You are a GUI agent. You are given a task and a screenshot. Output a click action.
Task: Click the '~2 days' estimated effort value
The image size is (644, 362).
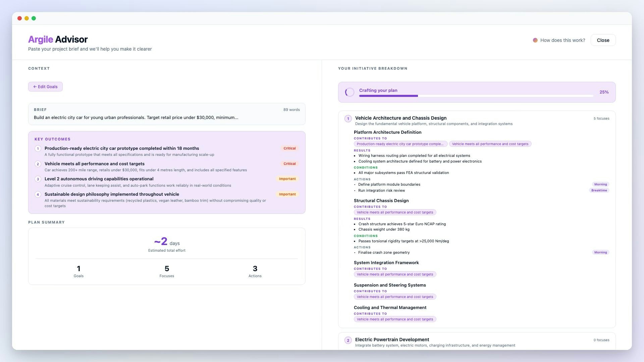click(x=167, y=241)
